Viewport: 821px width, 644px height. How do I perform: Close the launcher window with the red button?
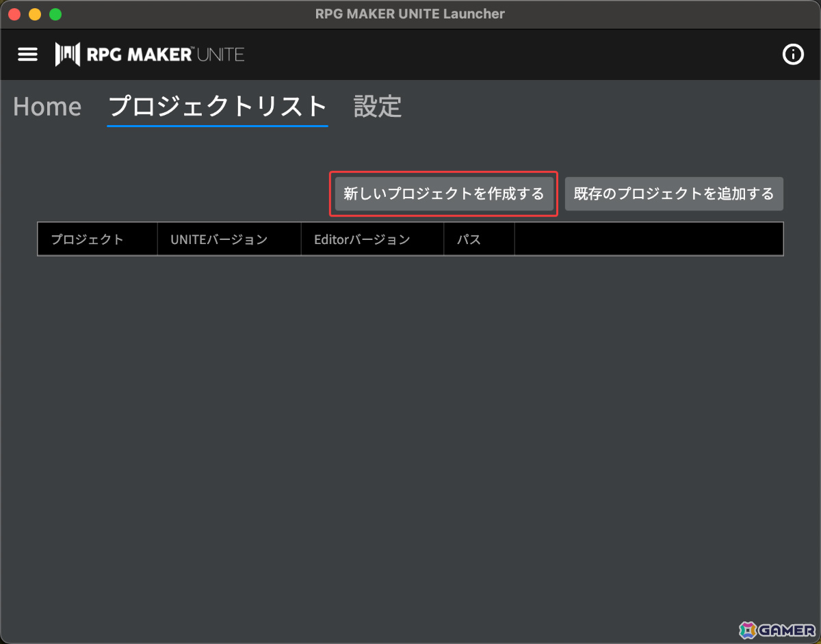[x=14, y=14]
